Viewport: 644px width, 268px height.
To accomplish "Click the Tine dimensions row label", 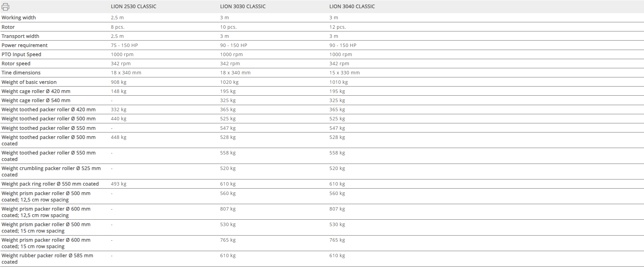I will point(21,73).
